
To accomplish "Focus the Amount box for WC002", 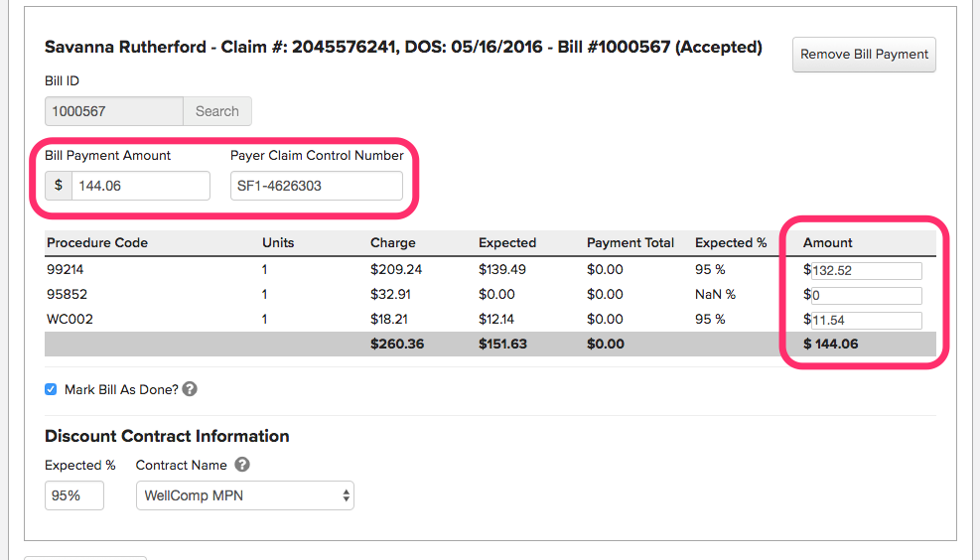I will pos(866,321).
